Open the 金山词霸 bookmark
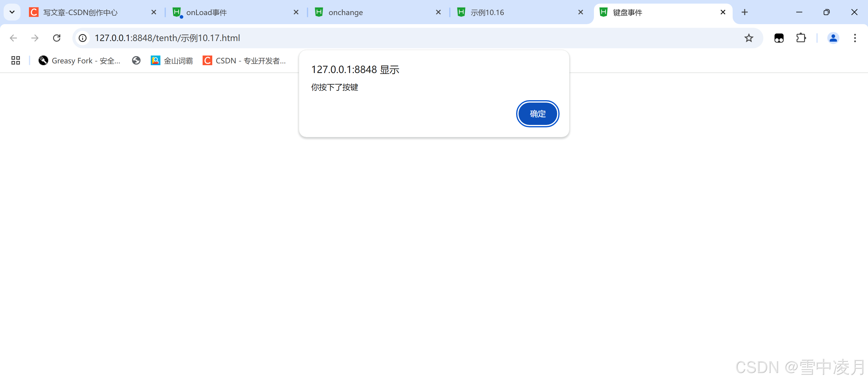The image size is (868, 382). point(172,60)
